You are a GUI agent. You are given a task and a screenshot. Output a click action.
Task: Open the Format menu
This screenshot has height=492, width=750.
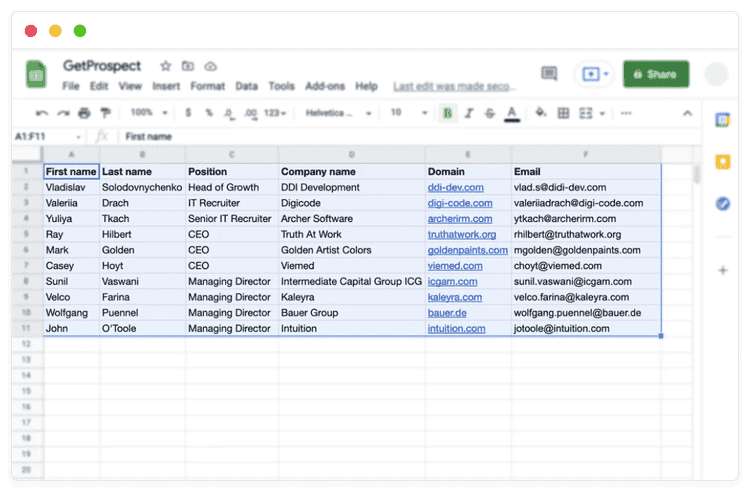coord(208,86)
